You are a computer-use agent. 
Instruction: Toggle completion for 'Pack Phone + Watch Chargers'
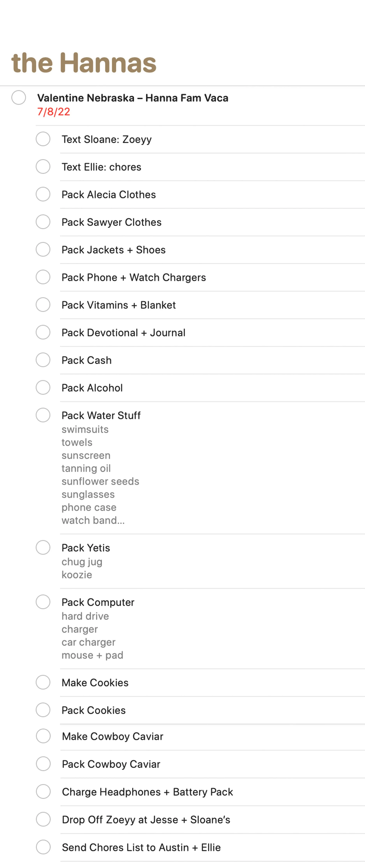[x=43, y=277]
